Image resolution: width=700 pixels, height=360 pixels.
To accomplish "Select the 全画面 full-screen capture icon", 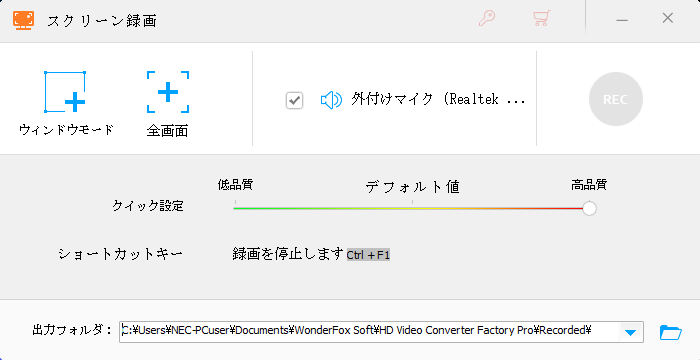I will (168, 92).
